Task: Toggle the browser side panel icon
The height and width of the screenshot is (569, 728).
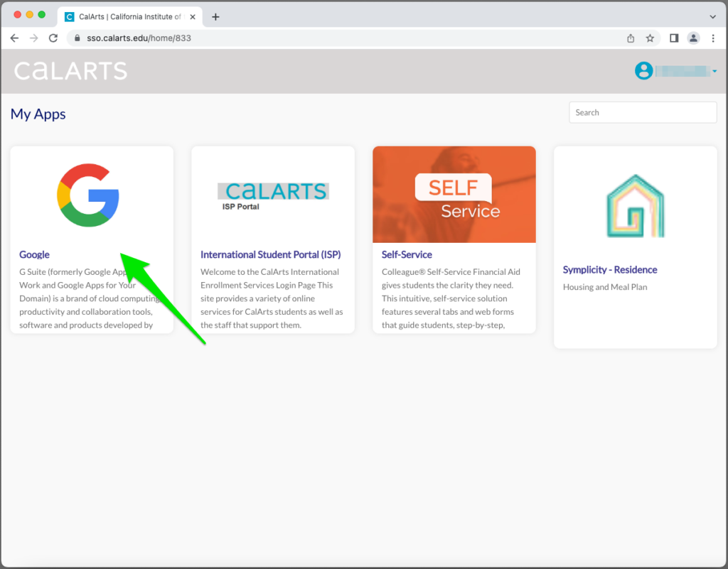Action: [674, 38]
